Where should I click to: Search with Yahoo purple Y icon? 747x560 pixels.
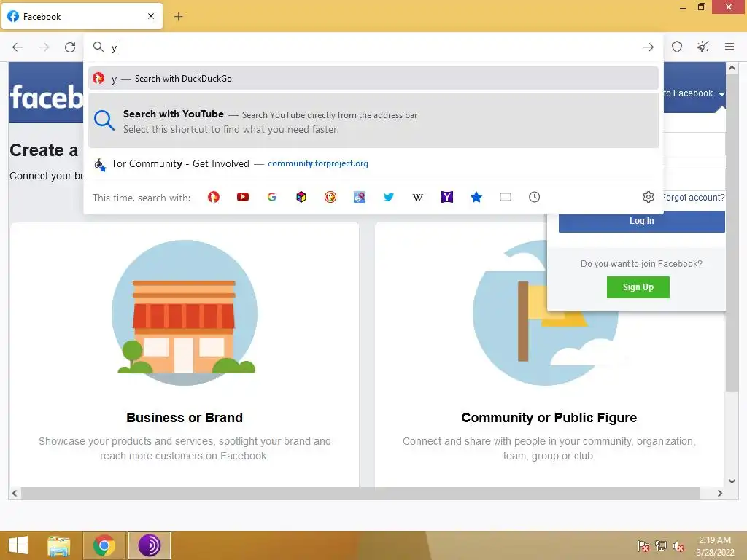447,197
